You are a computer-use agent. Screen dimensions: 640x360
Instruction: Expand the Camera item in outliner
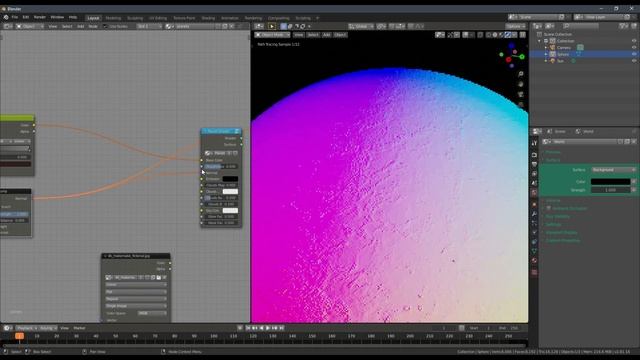point(546,47)
